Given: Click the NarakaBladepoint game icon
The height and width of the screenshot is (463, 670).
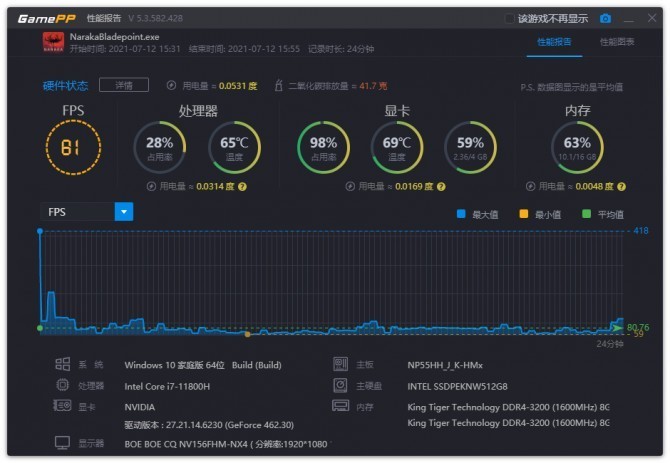Looking at the screenshot, I should pyautogui.click(x=53, y=42).
